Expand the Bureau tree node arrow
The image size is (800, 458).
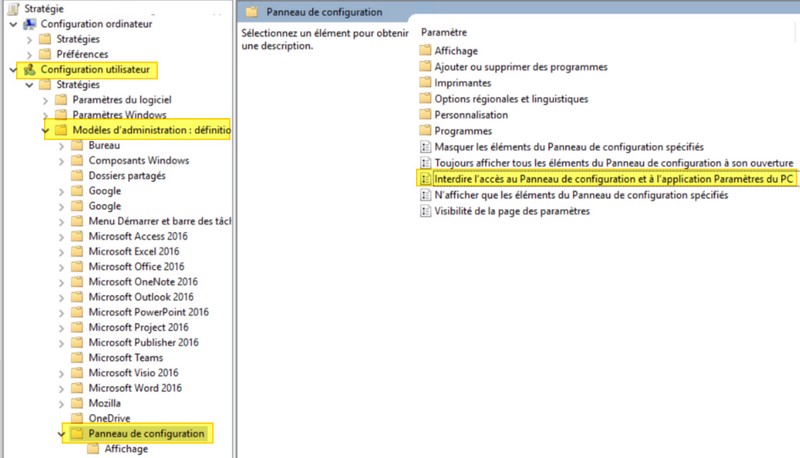(61, 146)
